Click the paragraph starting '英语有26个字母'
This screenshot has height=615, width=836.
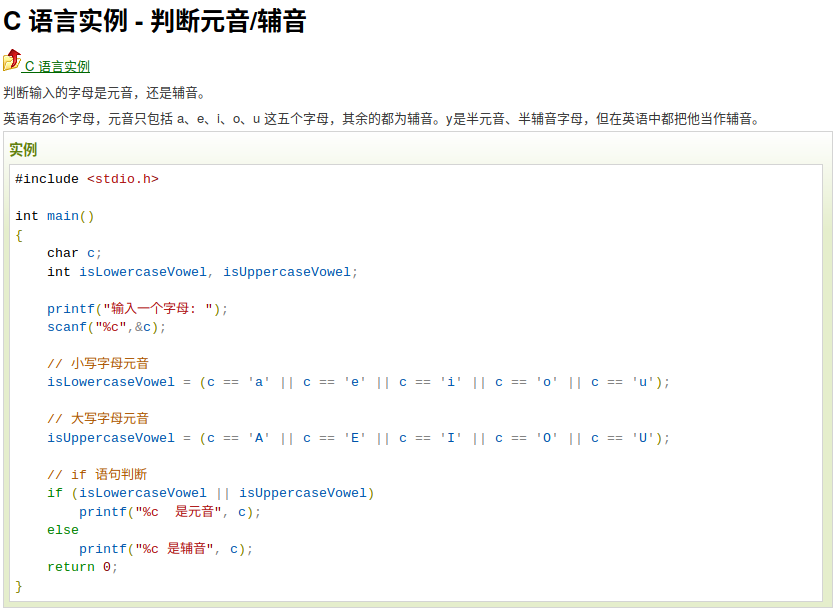click(x=382, y=118)
